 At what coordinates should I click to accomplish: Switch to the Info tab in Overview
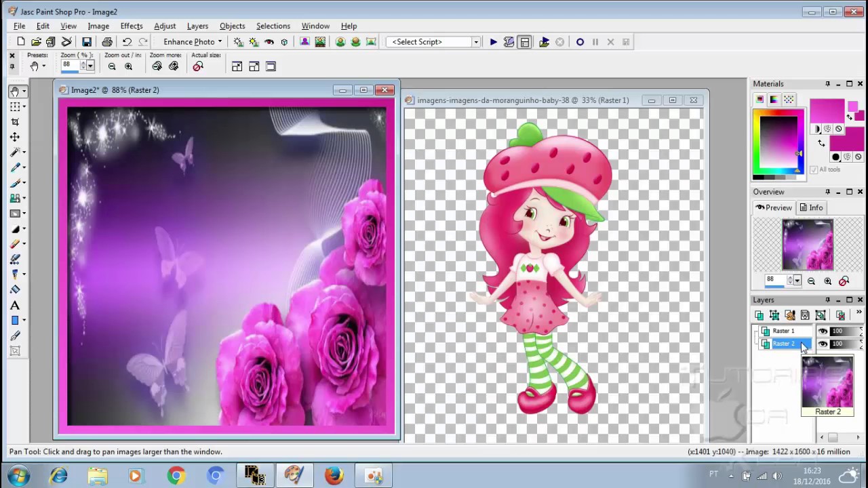[811, 207]
